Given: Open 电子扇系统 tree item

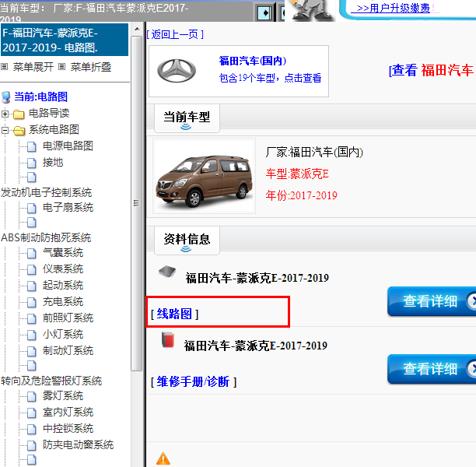Looking at the screenshot, I should (68, 207).
